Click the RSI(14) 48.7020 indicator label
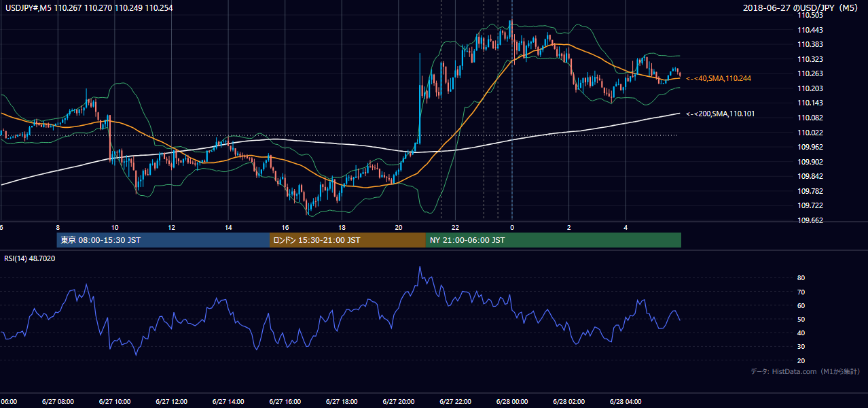Image resolution: width=868 pixels, height=408 pixels. click(30, 258)
